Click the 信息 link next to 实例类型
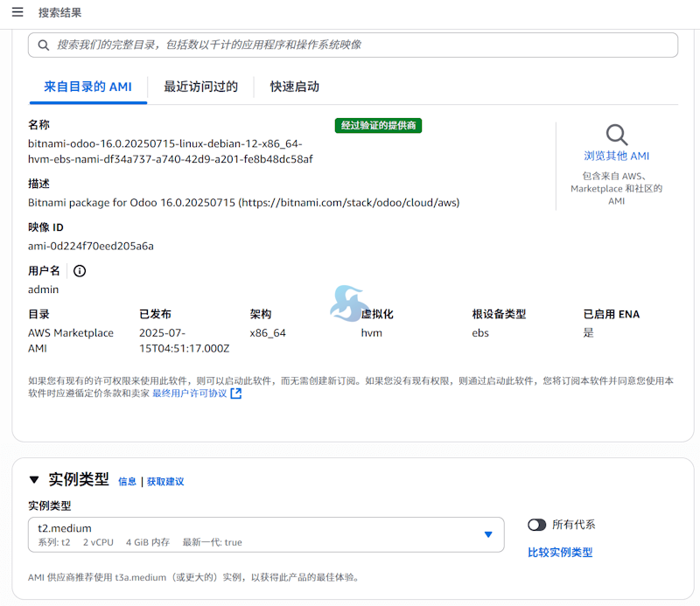This screenshot has width=700, height=606. (x=127, y=482)
